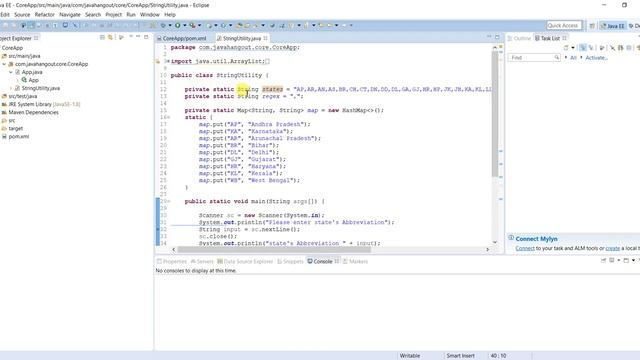Click the Java EE perspective button

tap(612, 26)
